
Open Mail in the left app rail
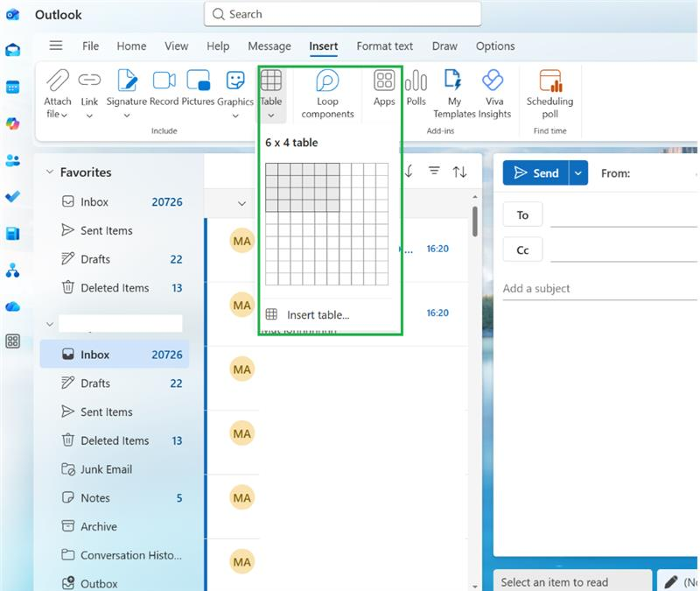[12, 50]
